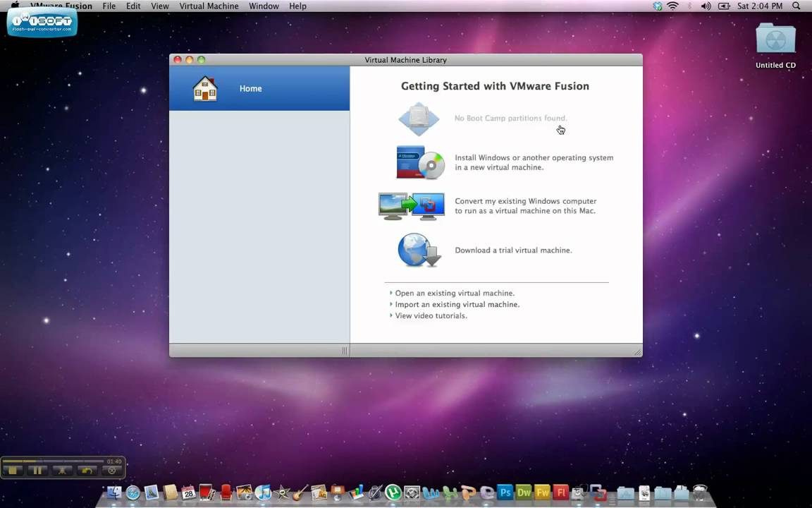Screen dimensions: 812x508
Task: Open Safari from the Dock
Action: tap(133, 492)
